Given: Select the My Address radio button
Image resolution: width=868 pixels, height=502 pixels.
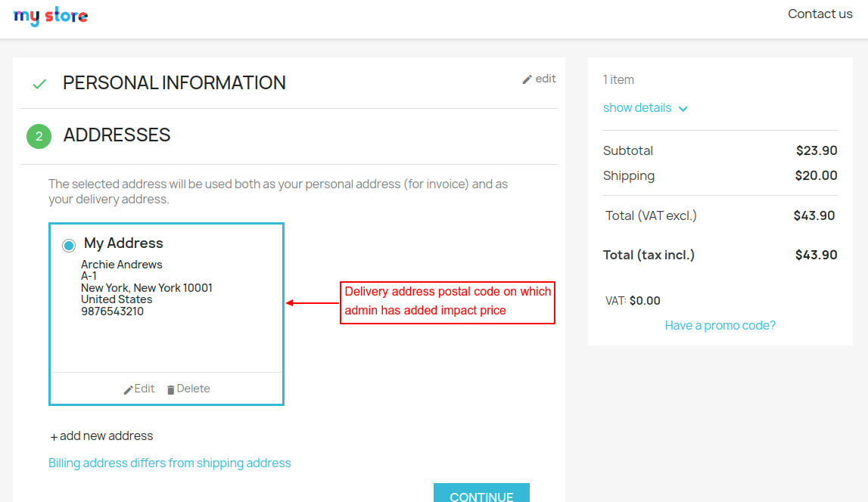Looking at the screenshot, I should coord(69,245).
